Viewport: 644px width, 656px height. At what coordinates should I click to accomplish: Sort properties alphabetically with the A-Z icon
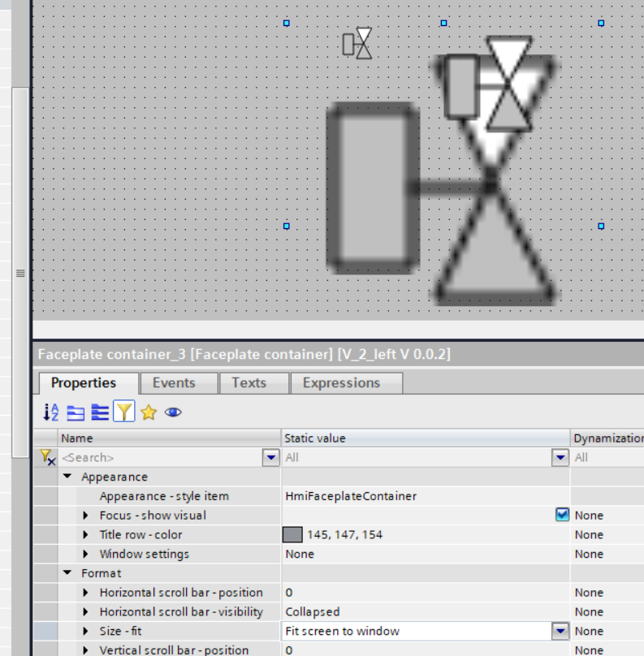click(51, 412)
